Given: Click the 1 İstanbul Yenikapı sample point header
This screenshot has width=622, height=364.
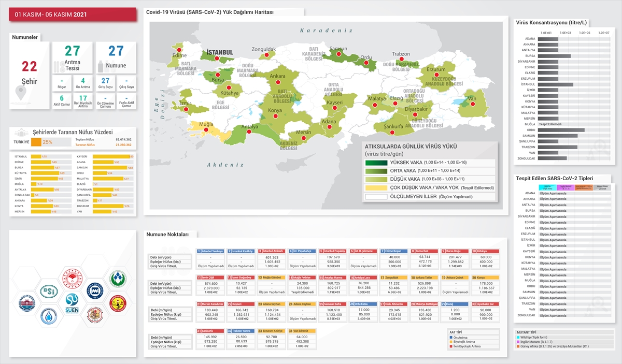Looking at the screenshot, I should tap(210, 251).
